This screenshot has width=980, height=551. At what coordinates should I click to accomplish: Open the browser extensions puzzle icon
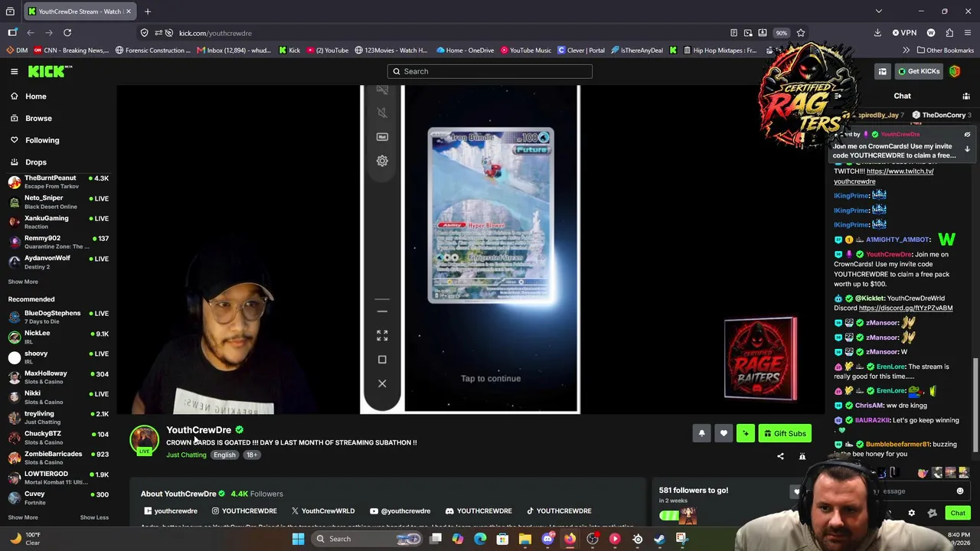click(949, 33)
